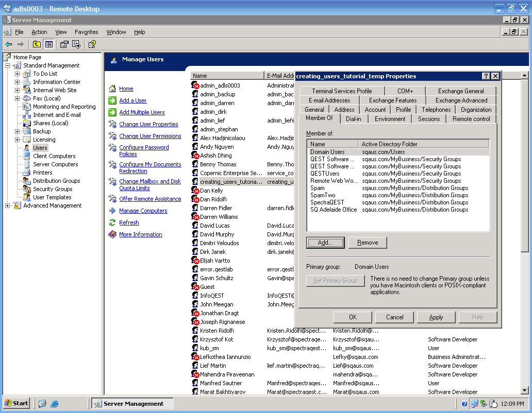Click the Refresh icon in task list
This screenshot has width=532, height=413.
[x=112, y=222]
